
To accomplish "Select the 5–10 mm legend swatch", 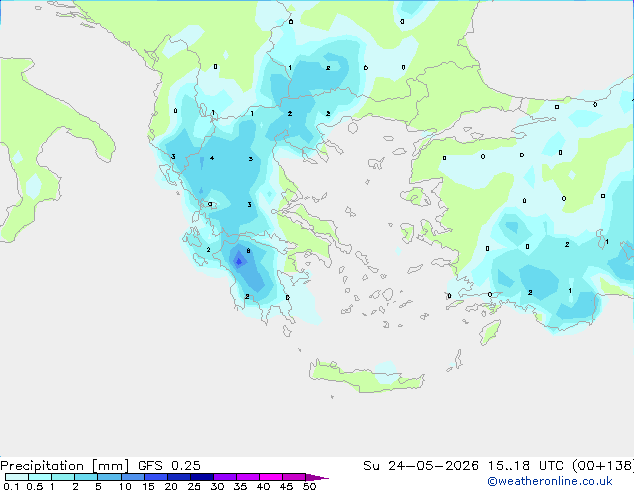I will tap(109, 477).
